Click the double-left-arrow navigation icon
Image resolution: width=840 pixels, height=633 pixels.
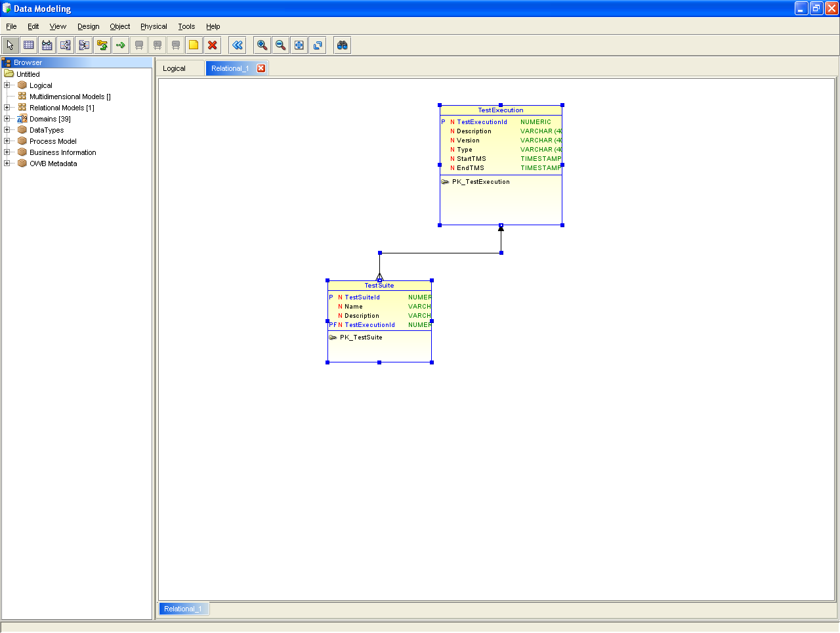[x=237, y=45]
